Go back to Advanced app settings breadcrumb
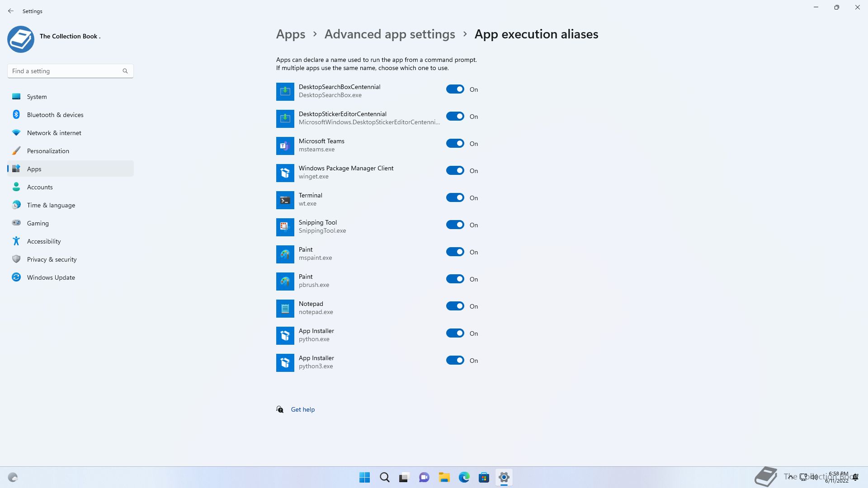868x488 pixels. click(390, 34)
